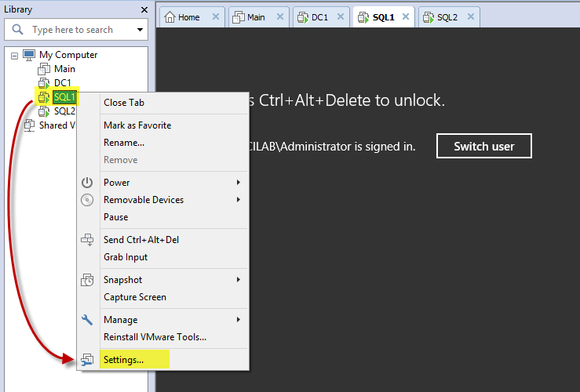Click the greyed-out Remove menu entry

coord(162,160)
